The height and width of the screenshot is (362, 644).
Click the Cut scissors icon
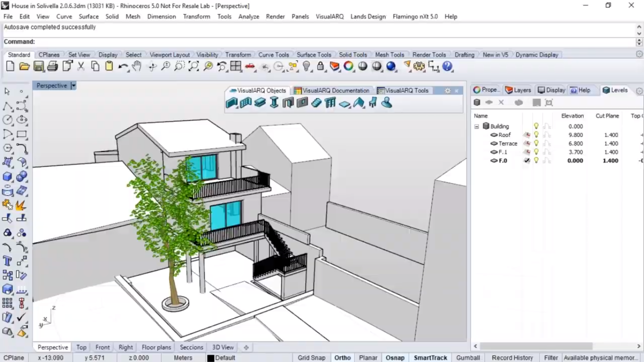coord(81,67)
